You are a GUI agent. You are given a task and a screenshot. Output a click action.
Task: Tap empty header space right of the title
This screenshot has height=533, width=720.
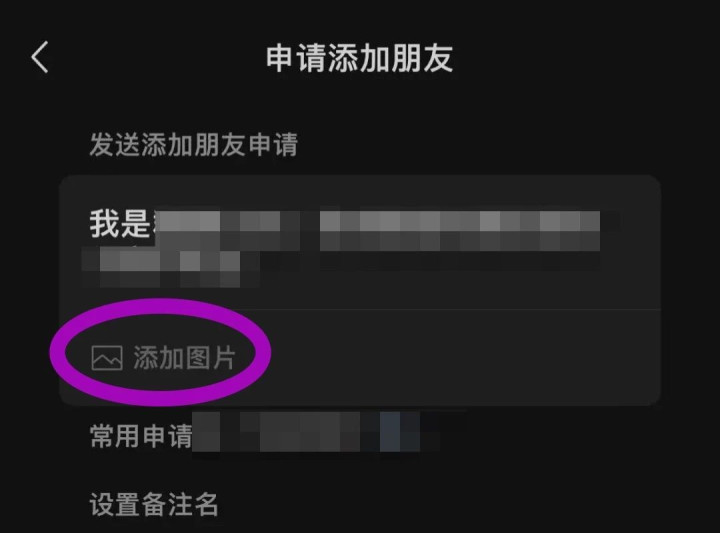(x=583, y=58)
